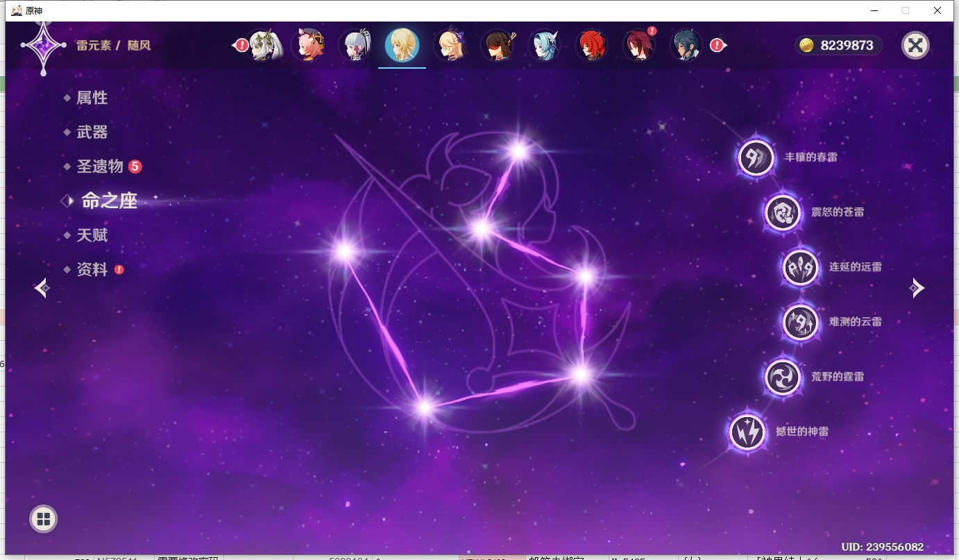Select the 连延的远雷 constellation node icon
Image resolution: width=959 pixels, height=560 pixels.
[x=801, y=267]
